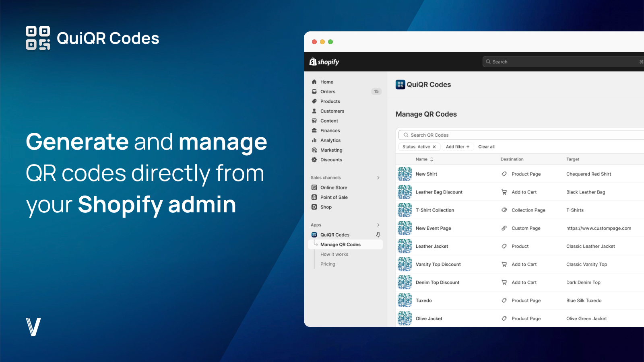
Task: Expand the Apps section chevron
Action: [x=378, y=225]
